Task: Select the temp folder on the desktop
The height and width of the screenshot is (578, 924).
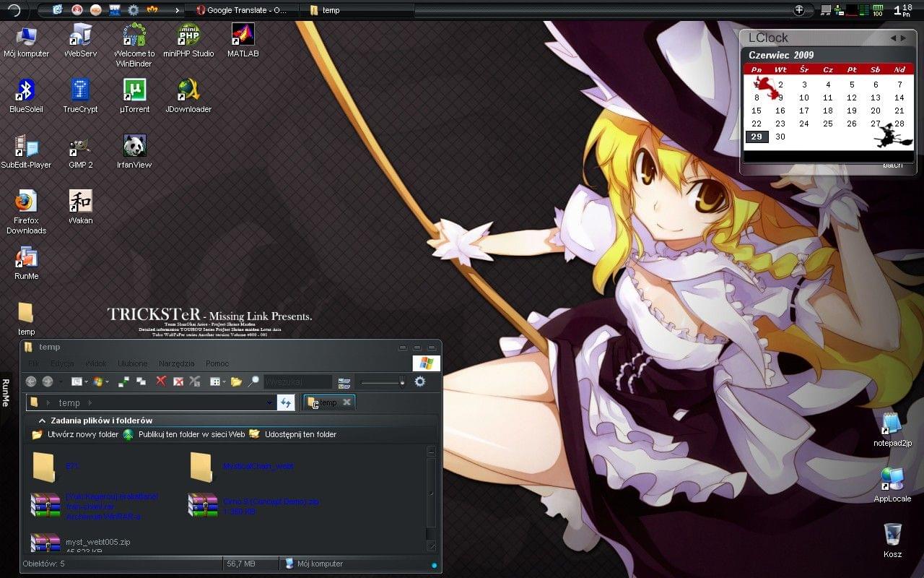Action: click(26, 319)
